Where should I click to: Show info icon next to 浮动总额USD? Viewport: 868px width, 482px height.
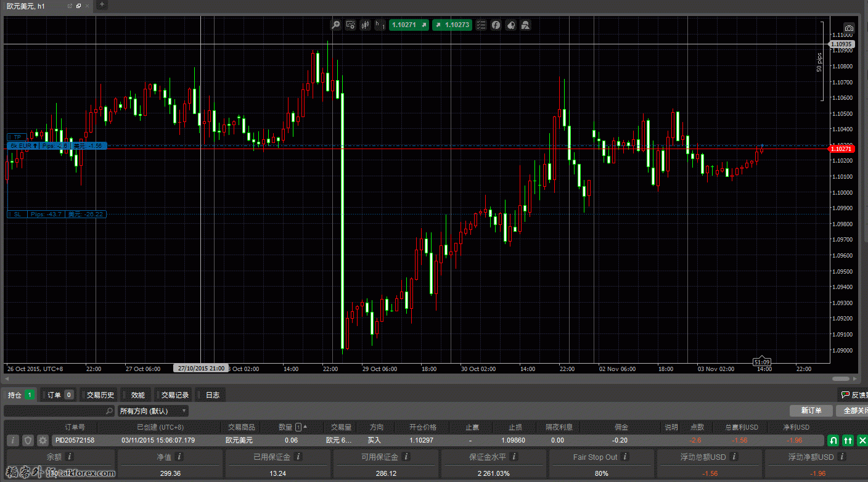pyautogui.click(x=734, y=457)
